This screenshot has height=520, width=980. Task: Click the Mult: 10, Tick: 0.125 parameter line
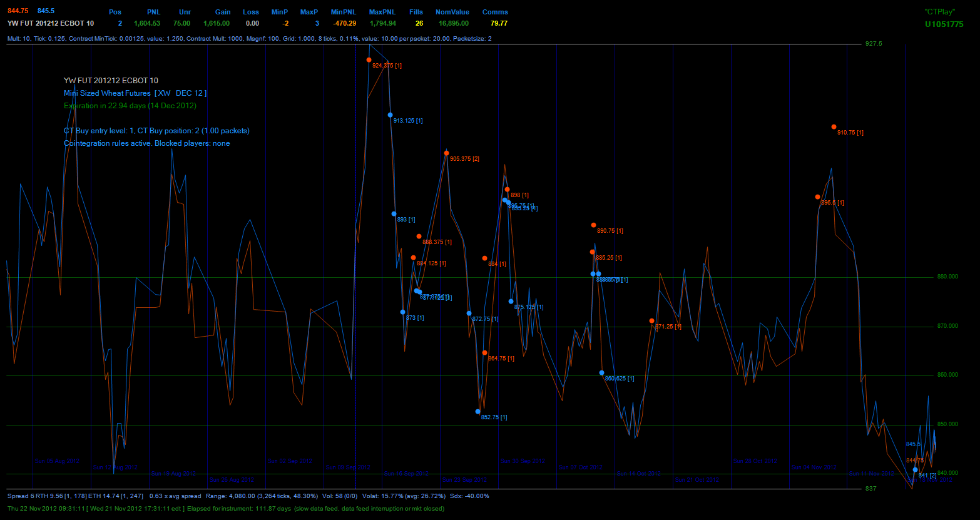click(249, 38)
